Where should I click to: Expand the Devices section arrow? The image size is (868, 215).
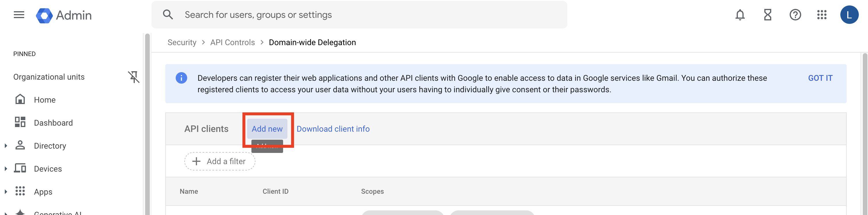click(x=6, y=168)
